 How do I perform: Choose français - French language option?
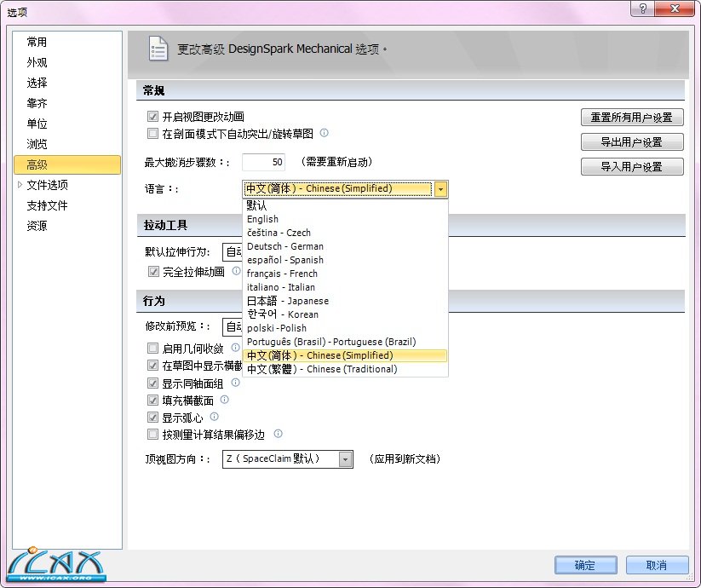[x=345, y=274]
